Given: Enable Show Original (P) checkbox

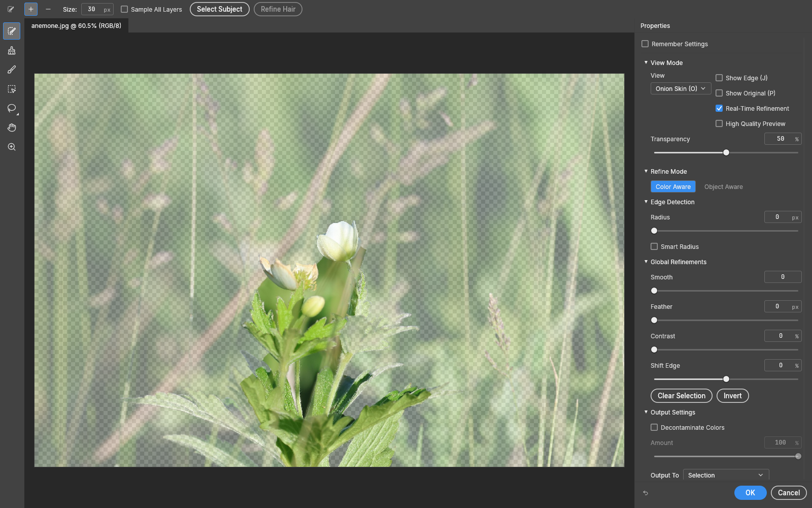Looking at the screenshot, I should (719, 93).
